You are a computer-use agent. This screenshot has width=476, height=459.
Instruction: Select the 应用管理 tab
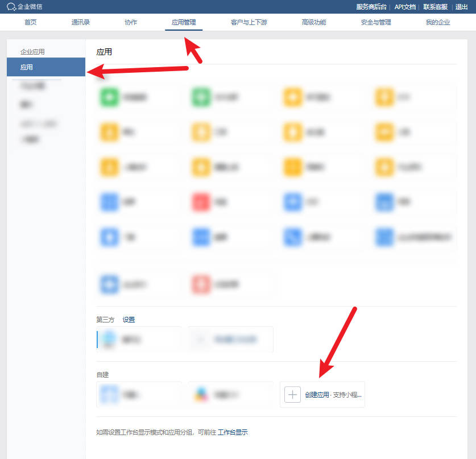(x=184, y=22)
